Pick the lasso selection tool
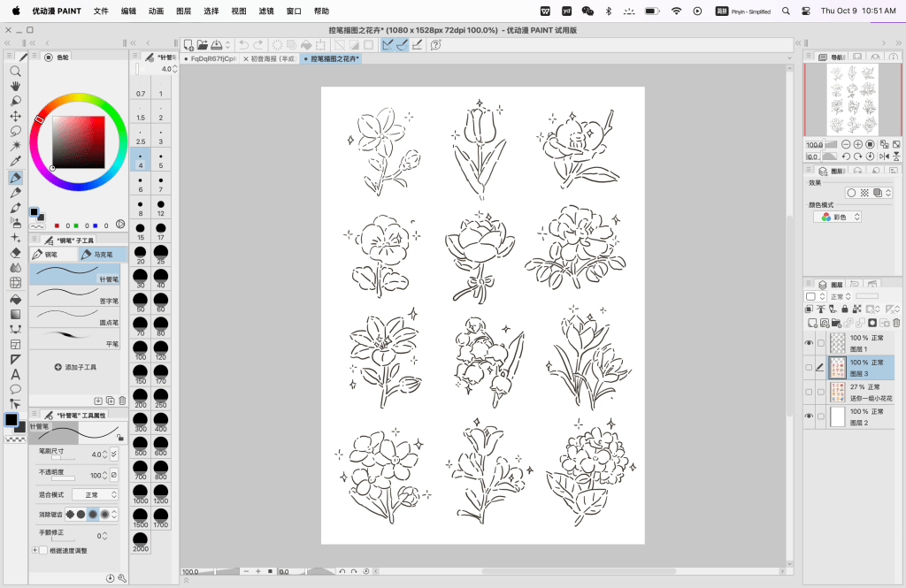The width and height of the screenshot is (906, 588). [x=15, y=131]
